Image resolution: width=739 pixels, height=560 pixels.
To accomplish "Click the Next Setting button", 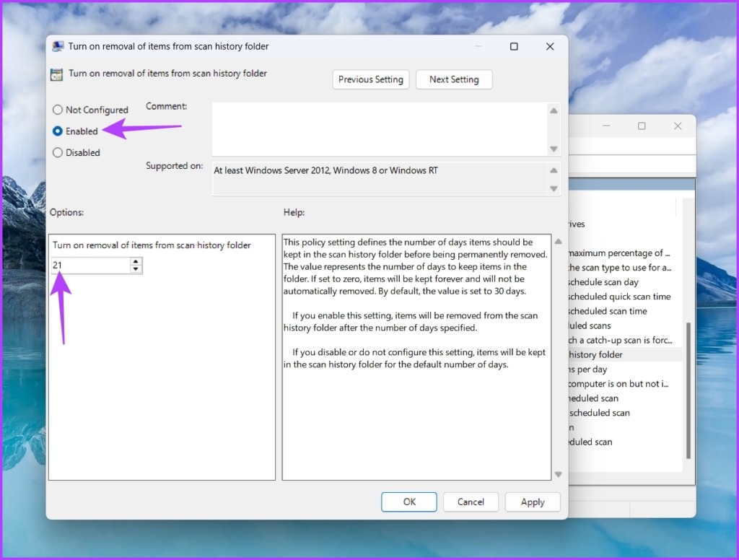I will click(454, 79).
